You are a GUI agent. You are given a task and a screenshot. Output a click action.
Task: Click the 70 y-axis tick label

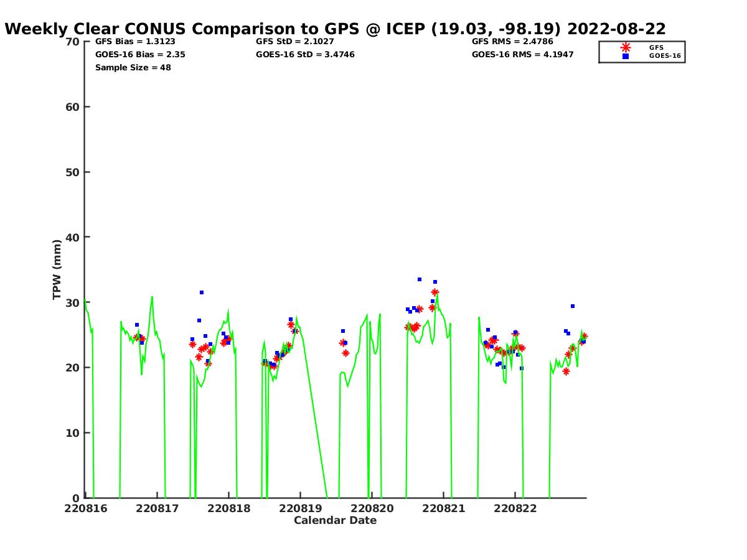tap(73, 42)
